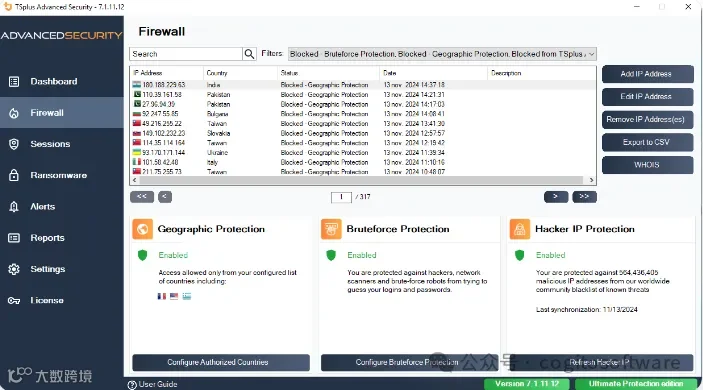Image resolution: width=703 pixels, height=390 pixels.
Task: Click green shield under Bruteforce Protection
Action: tap(331, 255)
